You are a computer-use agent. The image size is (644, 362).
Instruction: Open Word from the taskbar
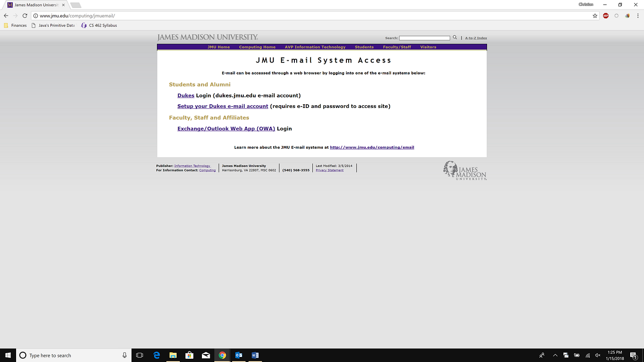(x=255, y=355)
